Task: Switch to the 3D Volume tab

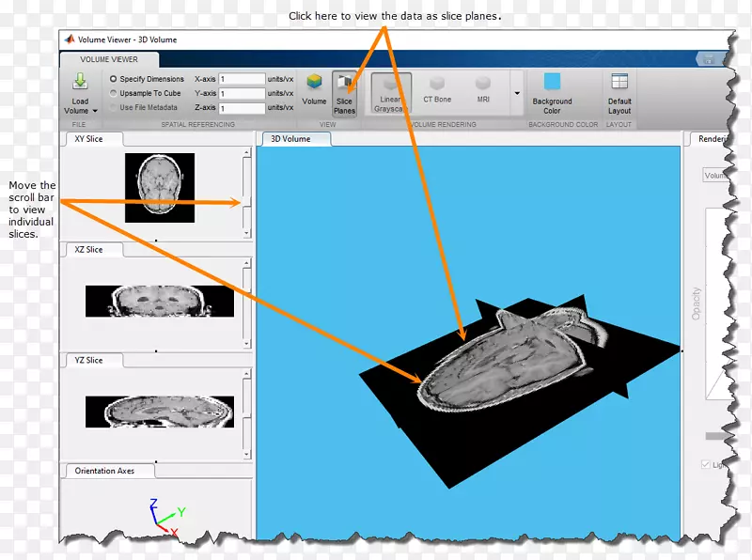Action: pos(290,139)
